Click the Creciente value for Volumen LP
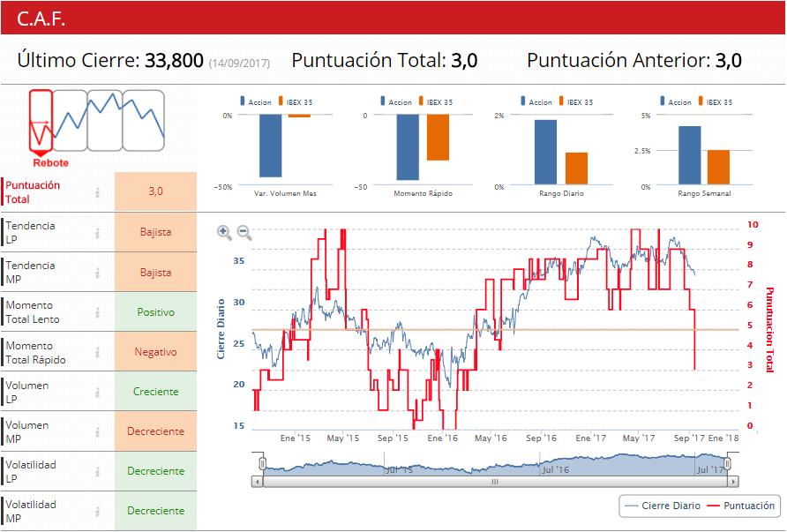Screen dimensions: 787x532 click(x=155, y=392)
